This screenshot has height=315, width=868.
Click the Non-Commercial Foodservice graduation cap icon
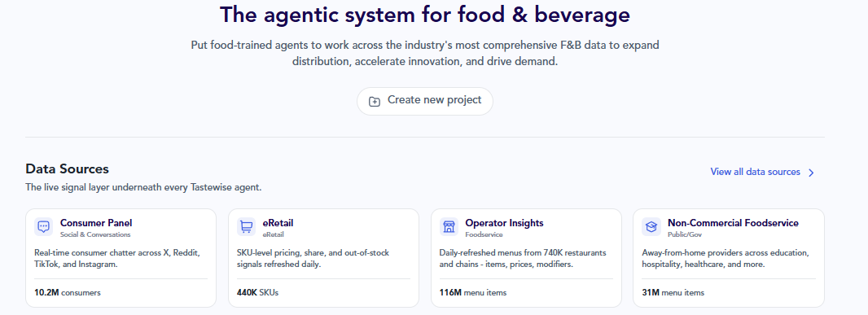pos(651,226)
